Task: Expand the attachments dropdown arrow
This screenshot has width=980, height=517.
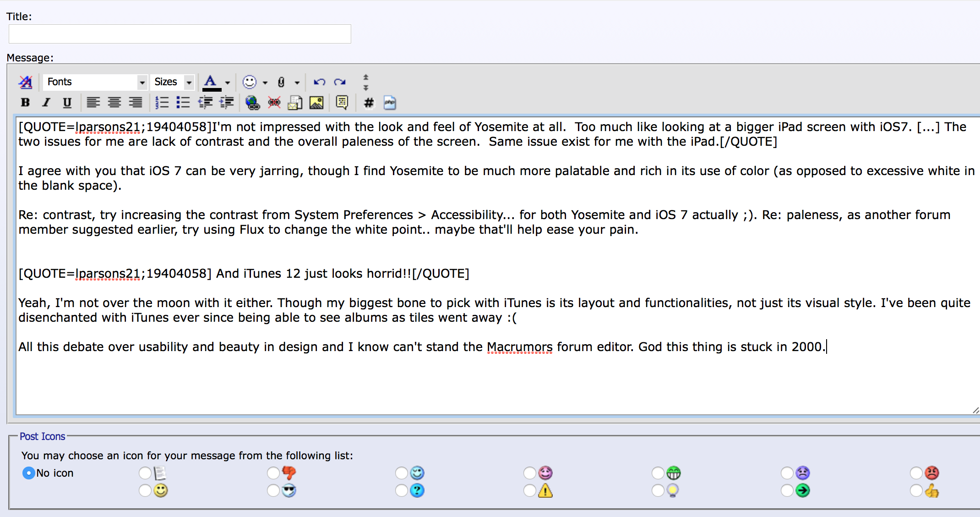Action: tap(297, 82)
